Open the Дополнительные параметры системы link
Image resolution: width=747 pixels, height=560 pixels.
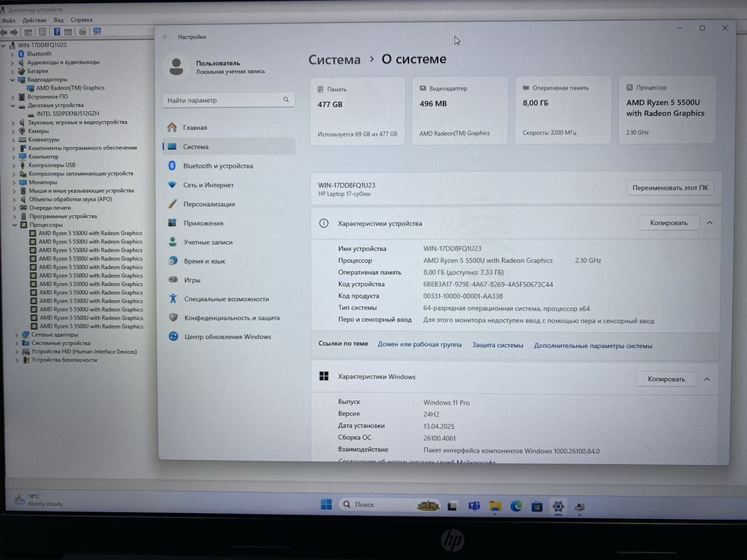592,346
